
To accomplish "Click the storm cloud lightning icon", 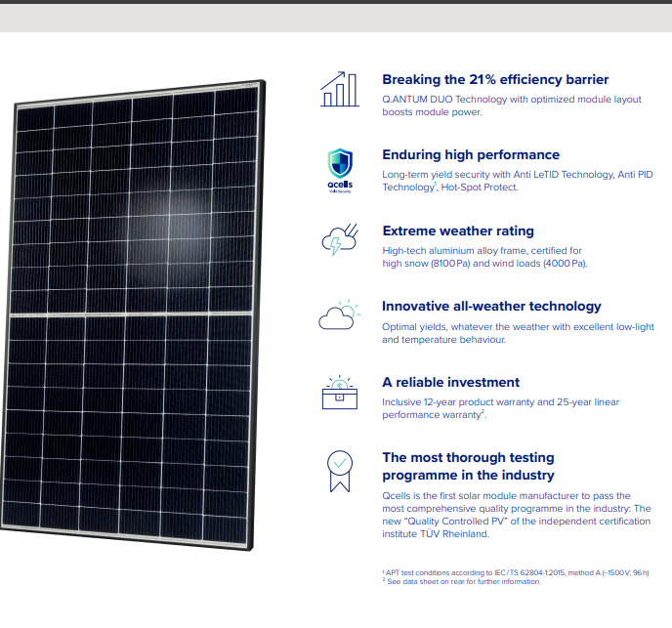I will pyautogui.click(x=340, y=239).
